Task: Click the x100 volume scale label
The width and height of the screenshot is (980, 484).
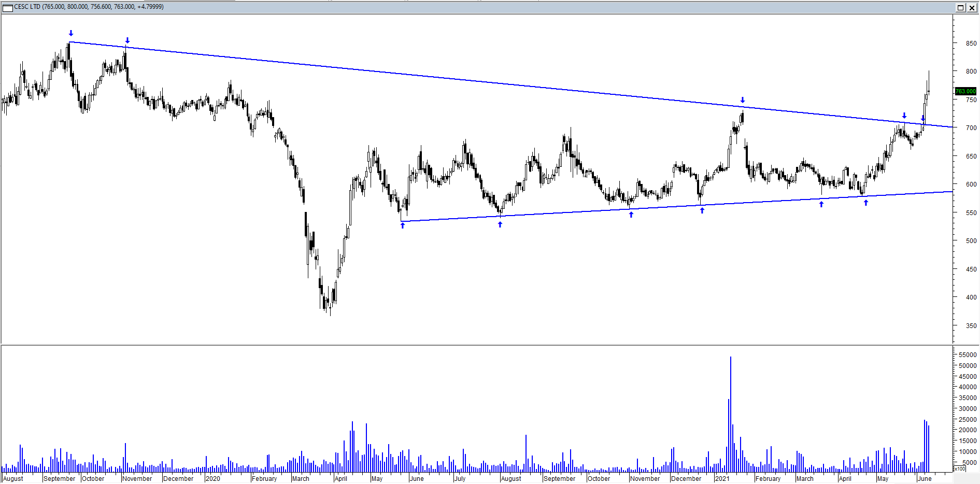Action: pos(960,469)
